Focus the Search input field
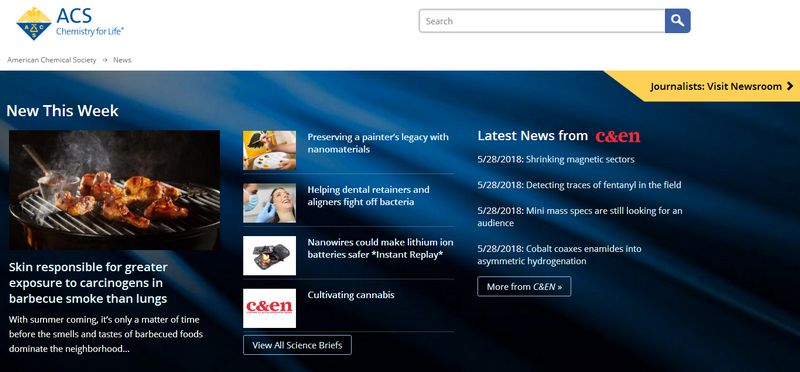This screenshot has width=800, height=372. click(542, 21)
